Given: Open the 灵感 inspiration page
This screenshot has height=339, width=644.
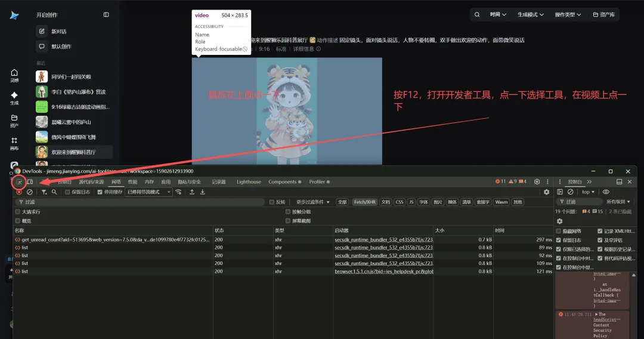Looking at the screenshot, I should 14,76.
